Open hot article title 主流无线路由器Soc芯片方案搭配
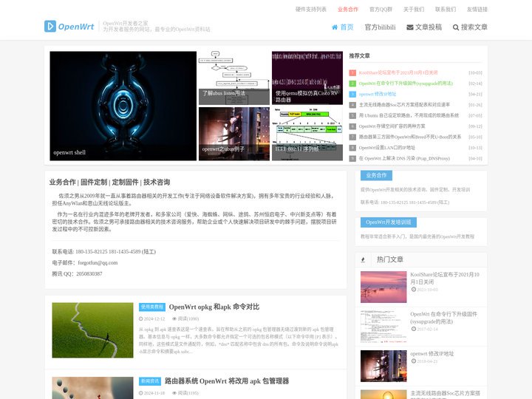 click(445, 395)
